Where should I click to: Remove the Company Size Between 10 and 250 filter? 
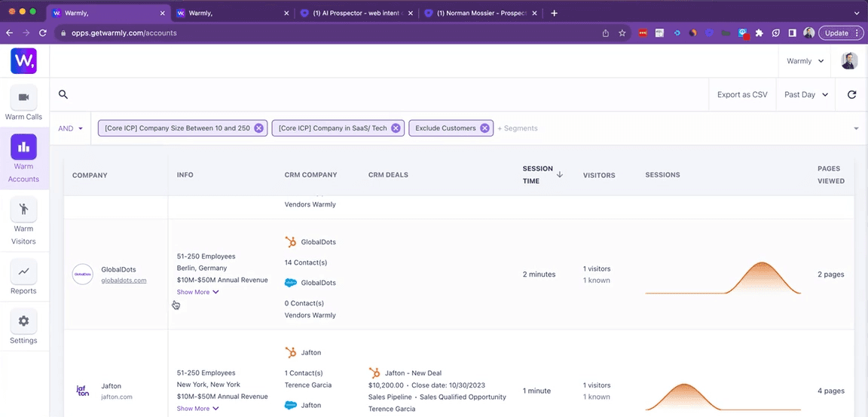[258, 128]
